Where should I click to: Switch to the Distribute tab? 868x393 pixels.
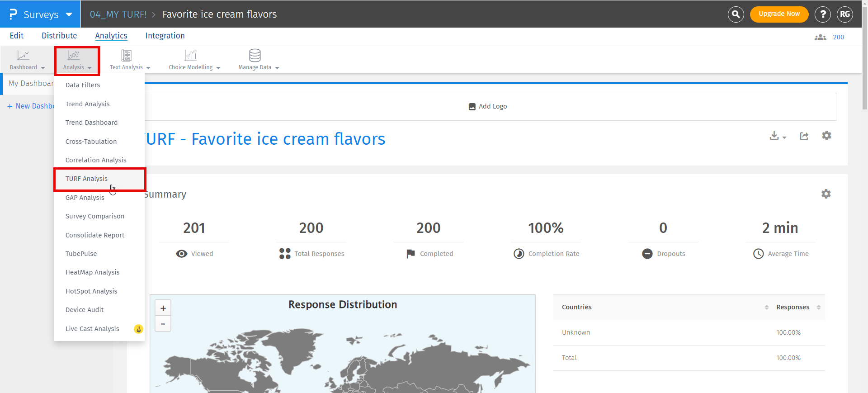pos(59,36)
